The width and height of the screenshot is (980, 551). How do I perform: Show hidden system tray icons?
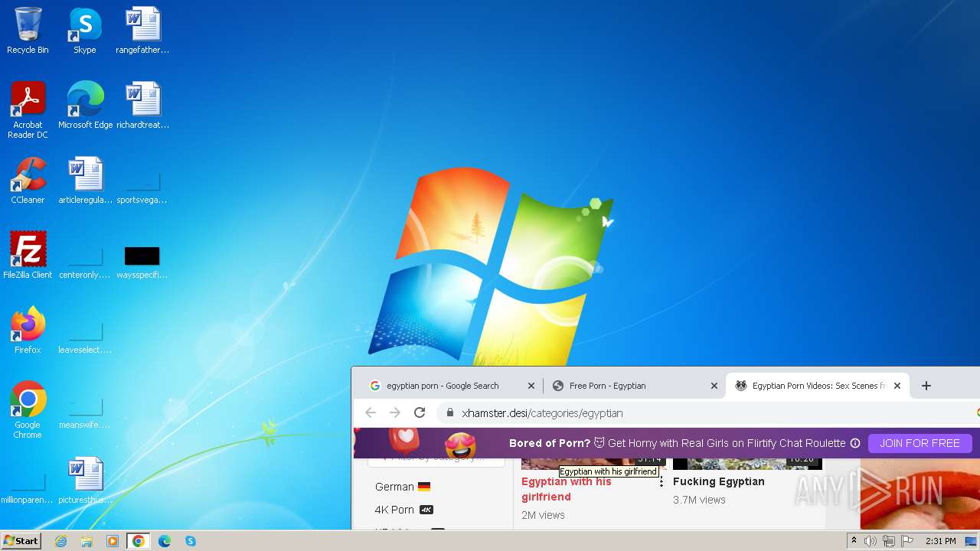(x=854, y=541)
